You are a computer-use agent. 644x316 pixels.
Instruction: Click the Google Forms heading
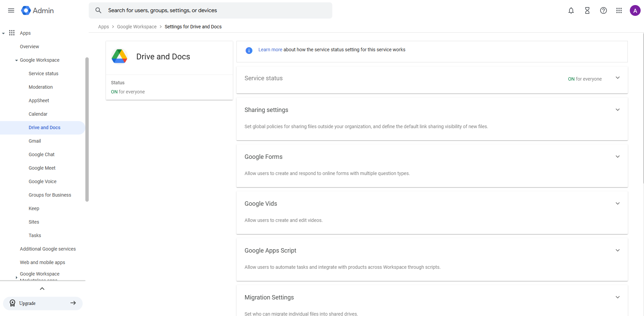coord(263,157)
